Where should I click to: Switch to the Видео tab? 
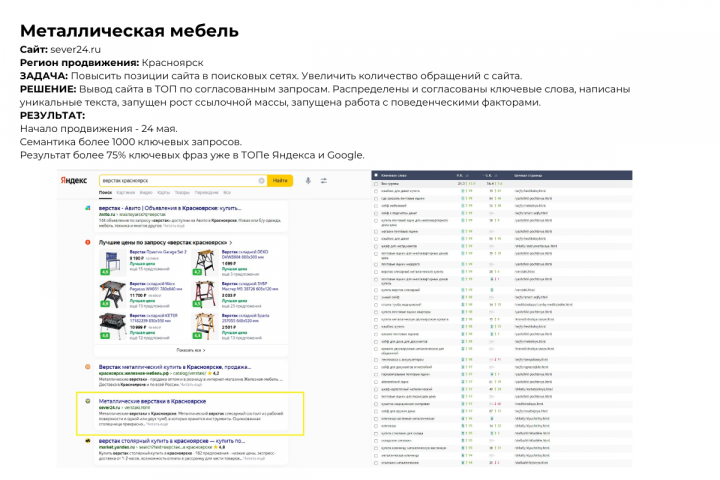click(146, 192)
